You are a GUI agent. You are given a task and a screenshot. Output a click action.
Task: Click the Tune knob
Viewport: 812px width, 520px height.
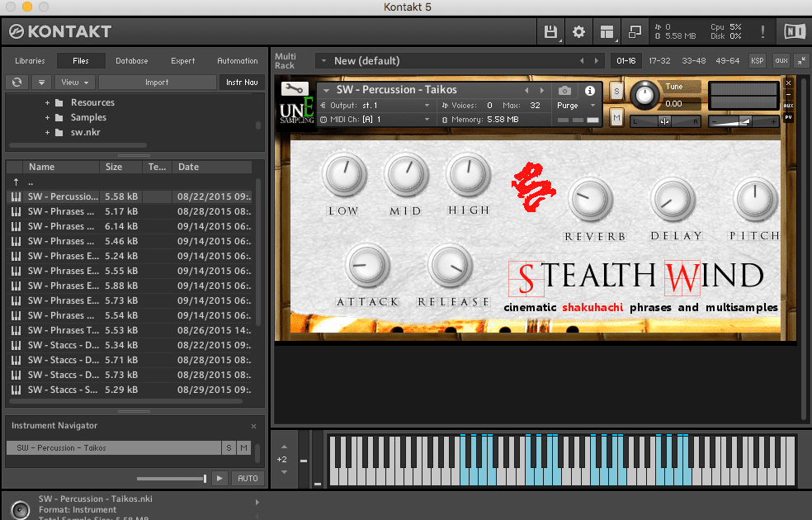tap(644, 95)
